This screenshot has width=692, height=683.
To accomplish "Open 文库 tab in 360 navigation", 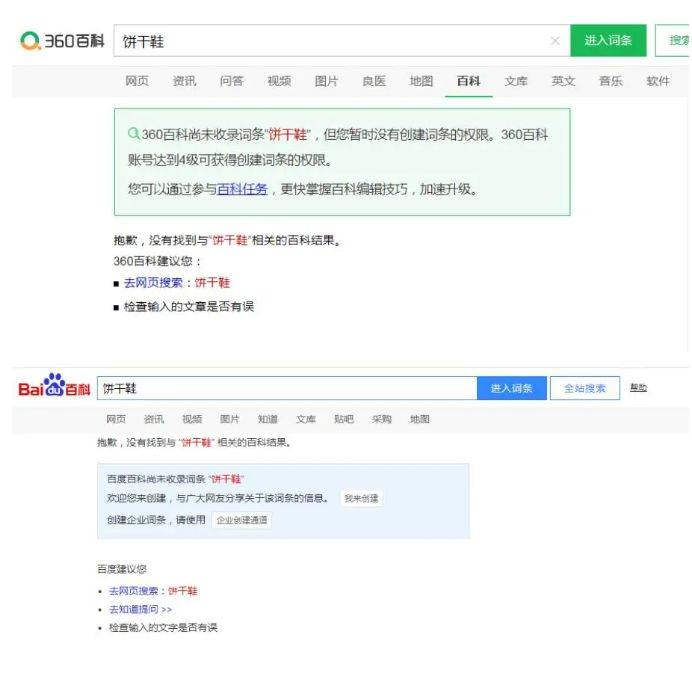I will (516, 81).
